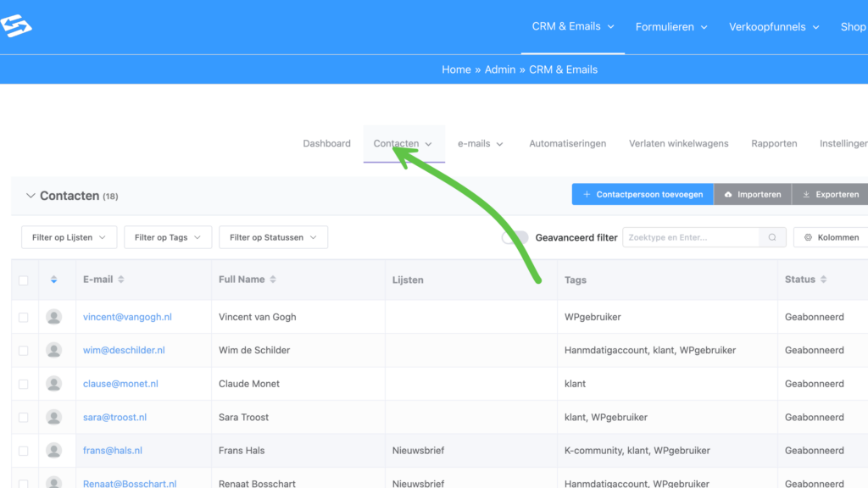The image size is (868, 488).
Task: Click the site logo in header
Action: (16, 26)
